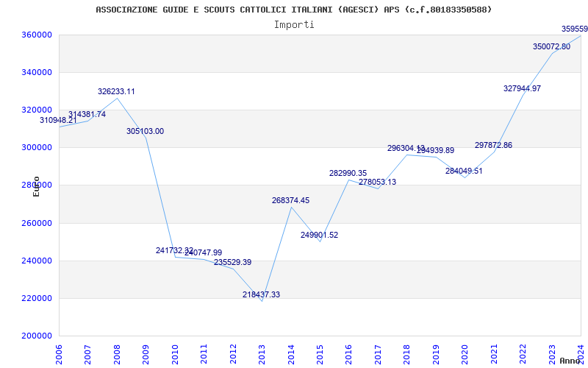Click the x-axis year label 2022
The width and height of the screenshot is (588, 368).
(x=523, y=354)
